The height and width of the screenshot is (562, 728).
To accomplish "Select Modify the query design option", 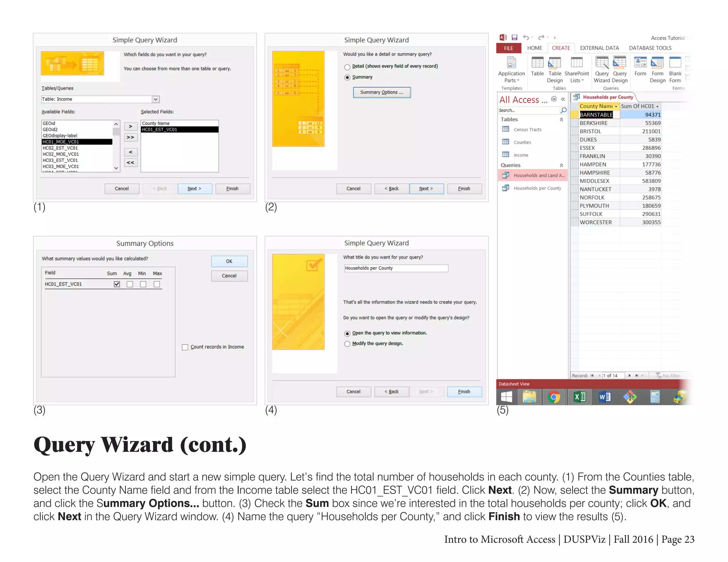I will (347, 344).
